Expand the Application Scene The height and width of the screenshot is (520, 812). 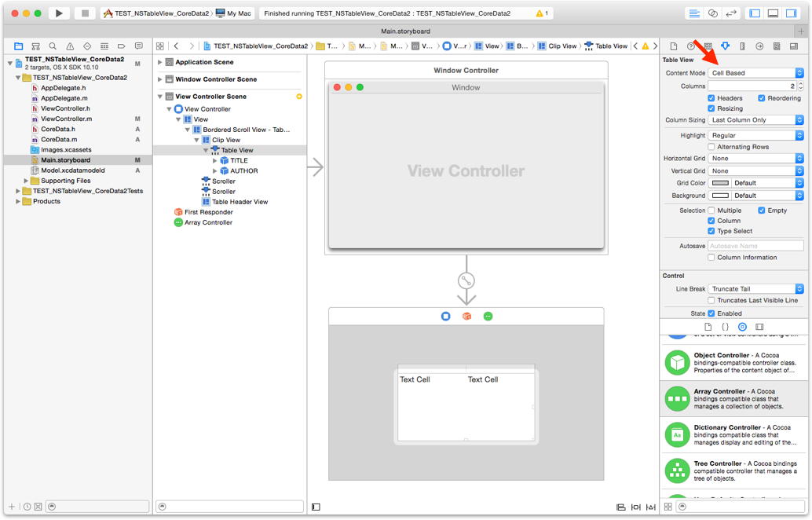[x=160, y=62]
